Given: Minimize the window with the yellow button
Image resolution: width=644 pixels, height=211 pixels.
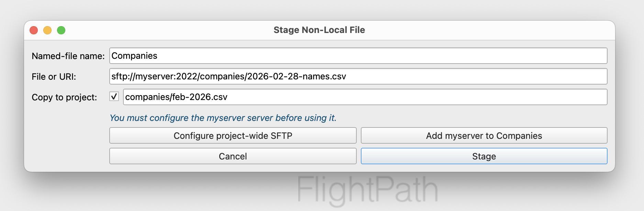Looking at the screenshot, I should (x=47, y=30).
